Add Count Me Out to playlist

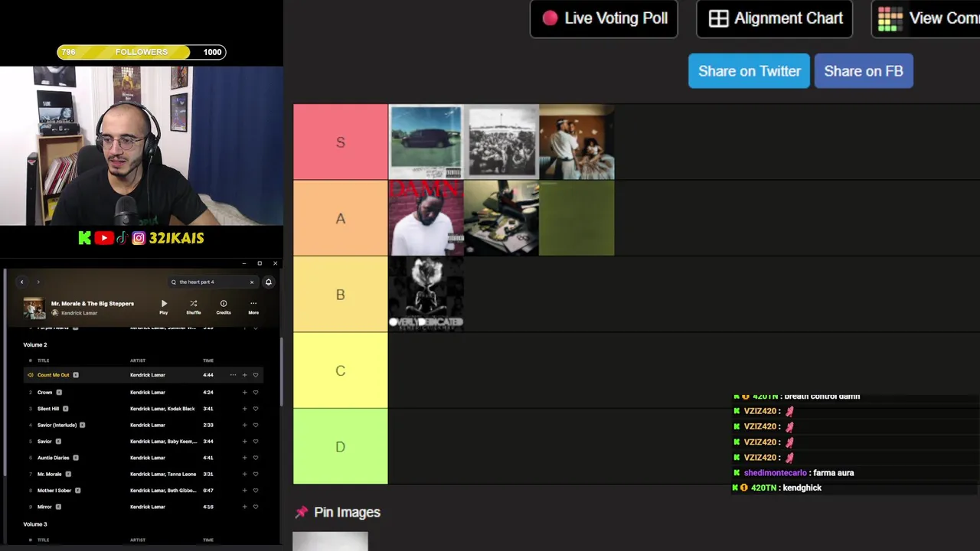tap(244, 375)
